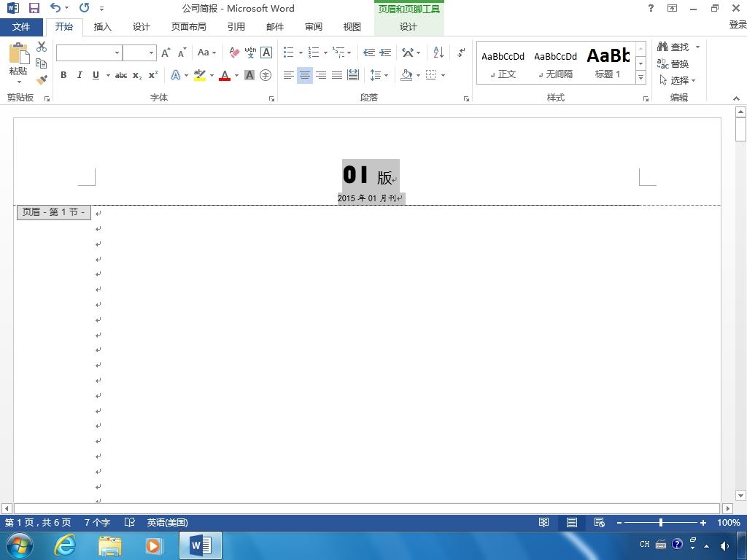Open the font size dropdown
This screenshot has height=560, width=747.
151,52
